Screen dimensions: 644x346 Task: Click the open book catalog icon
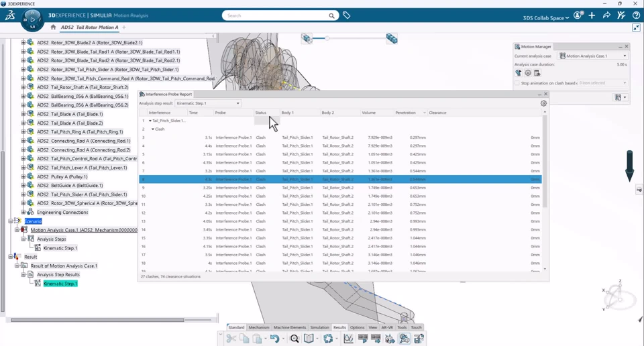pyautogui.click(x=309, y=339)
